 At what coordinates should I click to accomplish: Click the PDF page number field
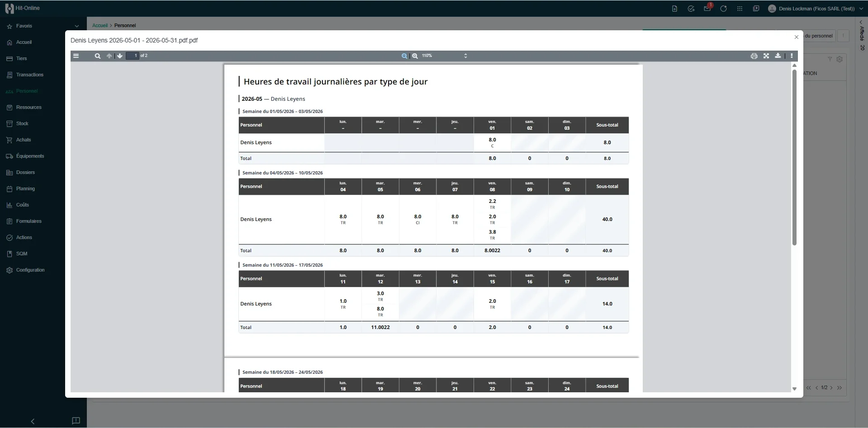coord(132,56)
